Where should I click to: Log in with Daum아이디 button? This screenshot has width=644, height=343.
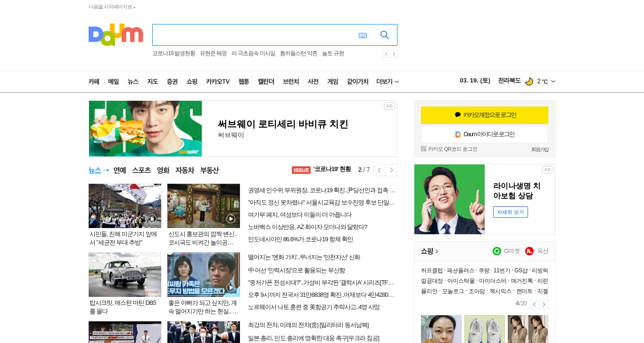(x=485, y=134)
